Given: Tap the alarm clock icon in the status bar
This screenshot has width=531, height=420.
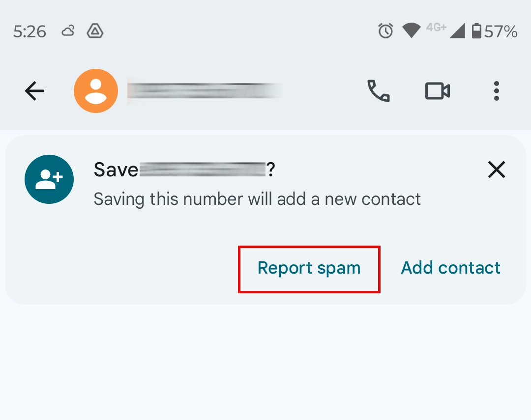Looking at the screenshot, I should tap(386, 30).
